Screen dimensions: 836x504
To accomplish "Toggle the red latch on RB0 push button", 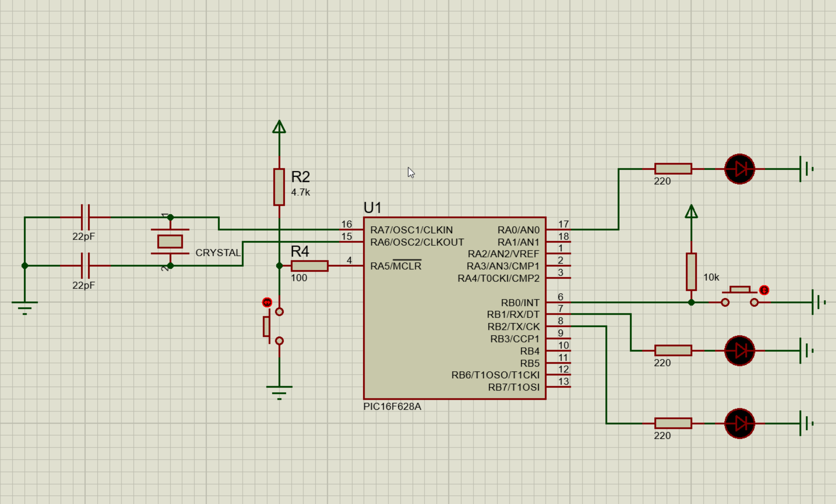I will coord(764,290).
